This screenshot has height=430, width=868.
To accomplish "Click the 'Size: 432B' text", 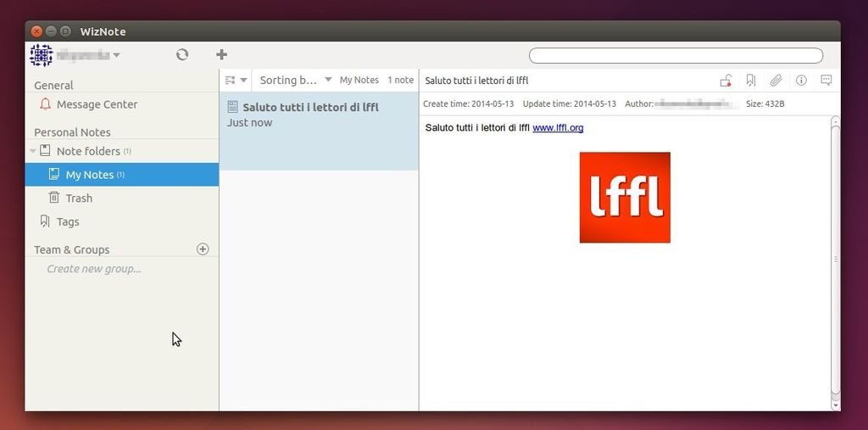I will coord(765,104).
